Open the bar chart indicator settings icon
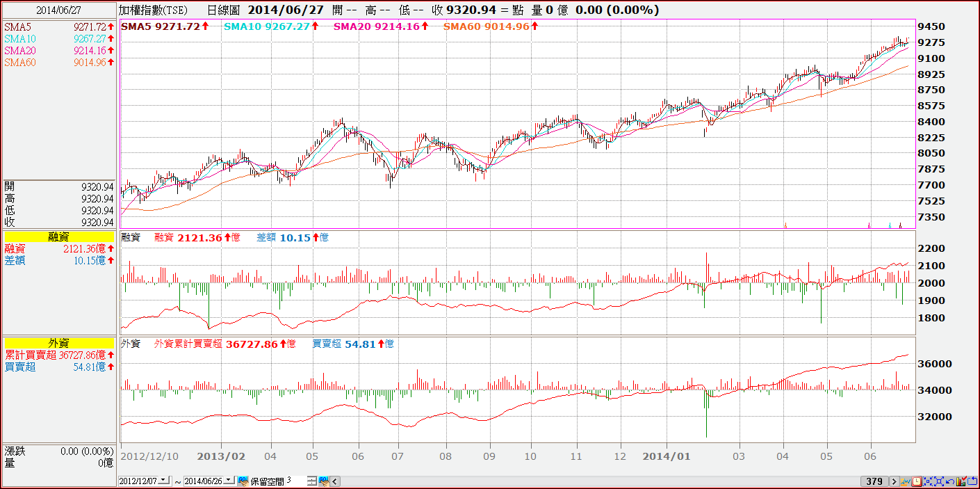The image size is (980, 489). point(961,481)
